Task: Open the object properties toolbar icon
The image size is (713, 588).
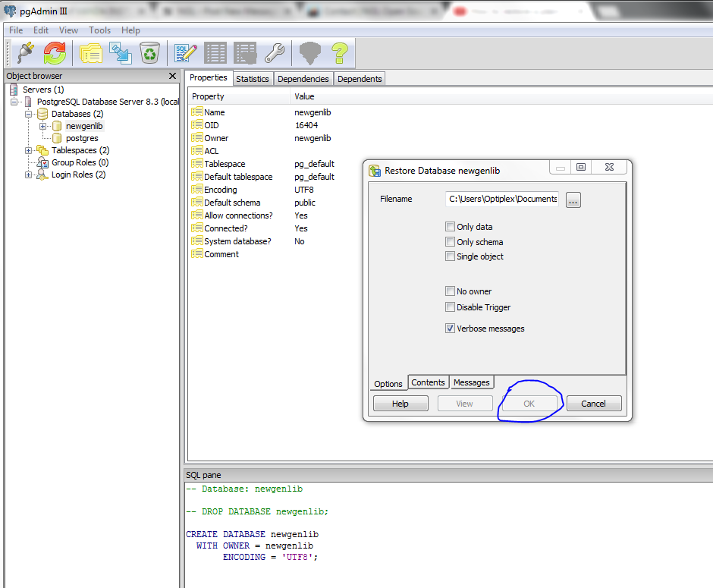Action: [91, 52]
